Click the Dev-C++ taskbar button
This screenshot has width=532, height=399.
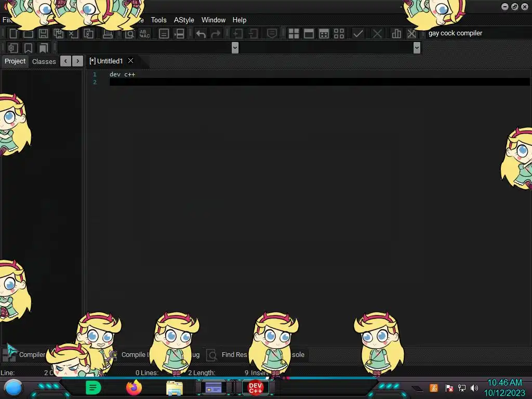point(256,388)
